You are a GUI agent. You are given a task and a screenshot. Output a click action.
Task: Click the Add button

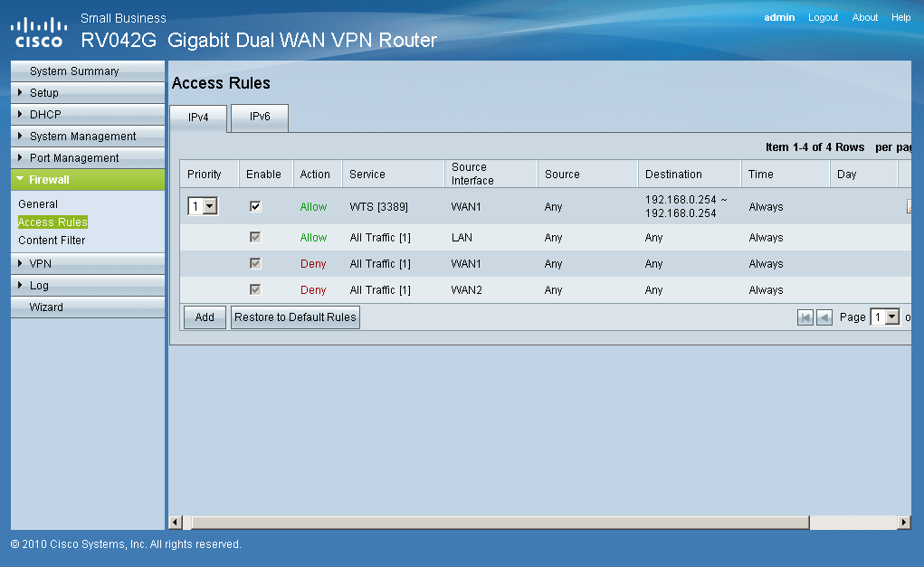click(x=205, y=317)
